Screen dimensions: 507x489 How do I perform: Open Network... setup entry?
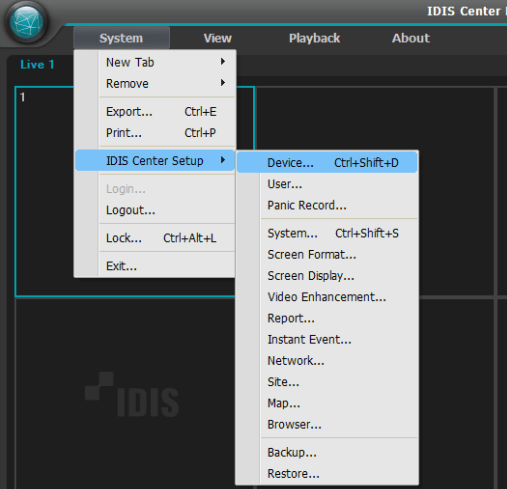pyautogui.click(x=327, y=361)
